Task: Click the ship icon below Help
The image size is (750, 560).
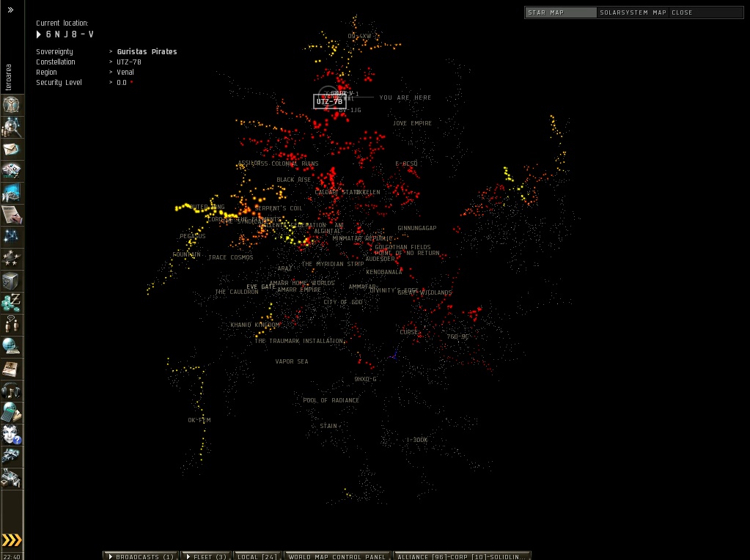Action: tap(12, 456)
